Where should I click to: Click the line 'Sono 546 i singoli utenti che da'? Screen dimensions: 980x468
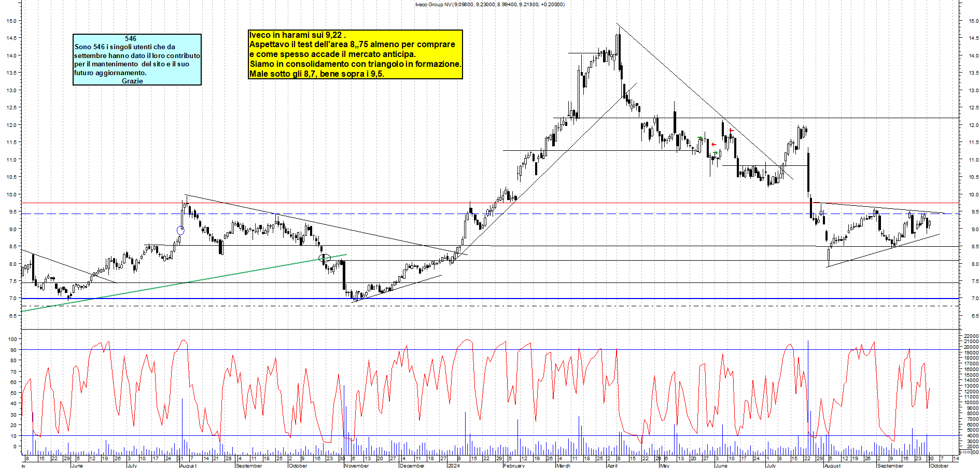(125, 47)
